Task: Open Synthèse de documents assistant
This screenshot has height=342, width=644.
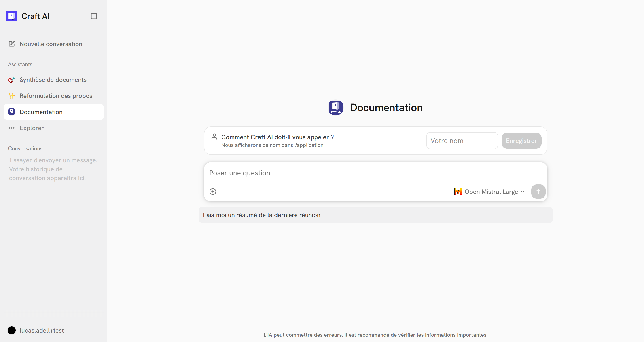Action: (x=53, y=80)
